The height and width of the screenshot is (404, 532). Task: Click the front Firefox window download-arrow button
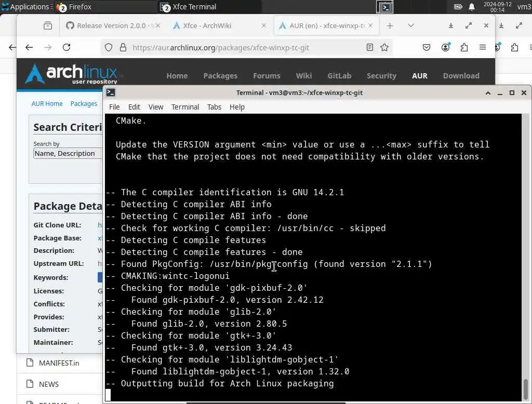[451, 26]
